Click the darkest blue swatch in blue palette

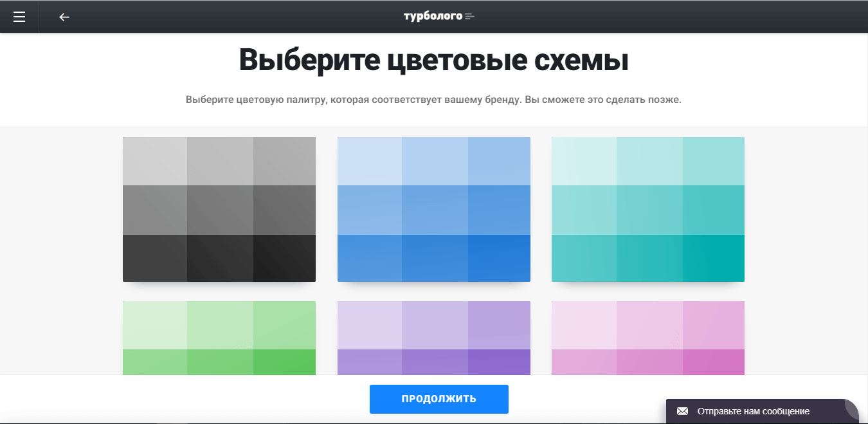499,258
